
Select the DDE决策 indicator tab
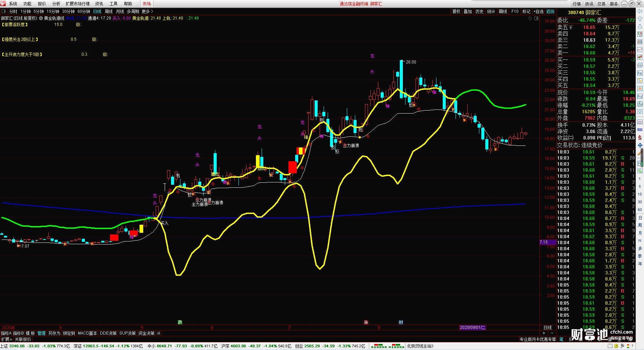(x=108, y=333)
